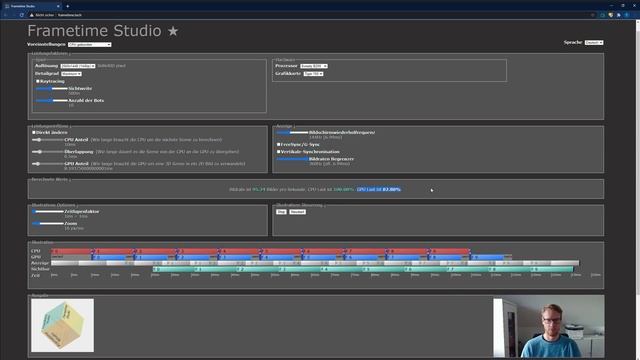The height and width of the screenshot is (360, 640).
Task: Adjust the Zeitlupenfaktor slider
Action: 47,212
